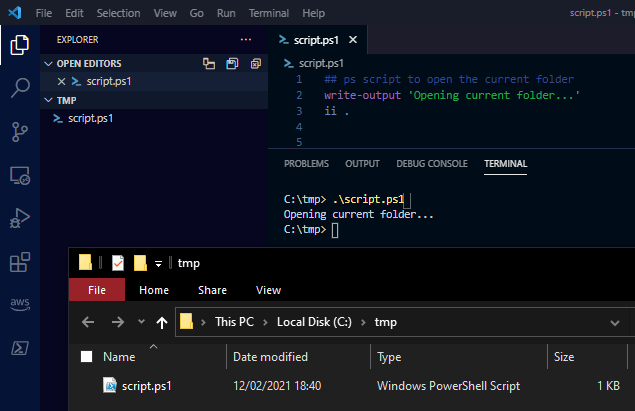
Task: Click New Folder icon in quick access toolbar
Action: [140, 263]
